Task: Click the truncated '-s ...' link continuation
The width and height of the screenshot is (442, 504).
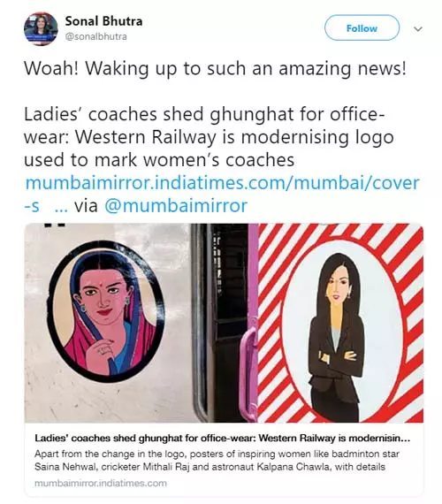Action: [46, 206]
